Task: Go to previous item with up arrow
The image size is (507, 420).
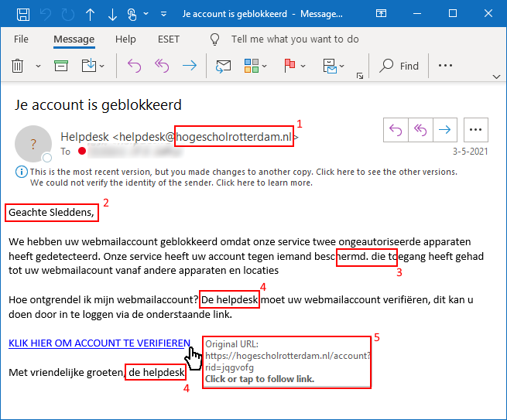Action: pos(91,15)
